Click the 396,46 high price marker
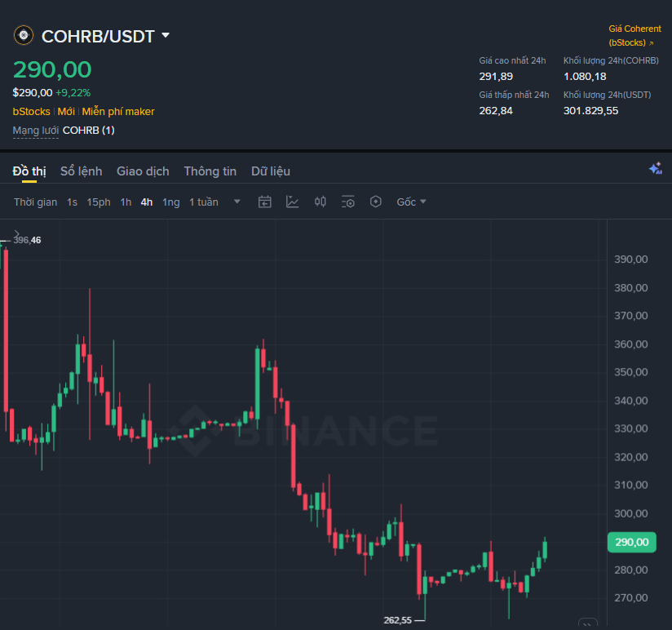This screenshot has height=630, width=672. [x=27, y=240]
